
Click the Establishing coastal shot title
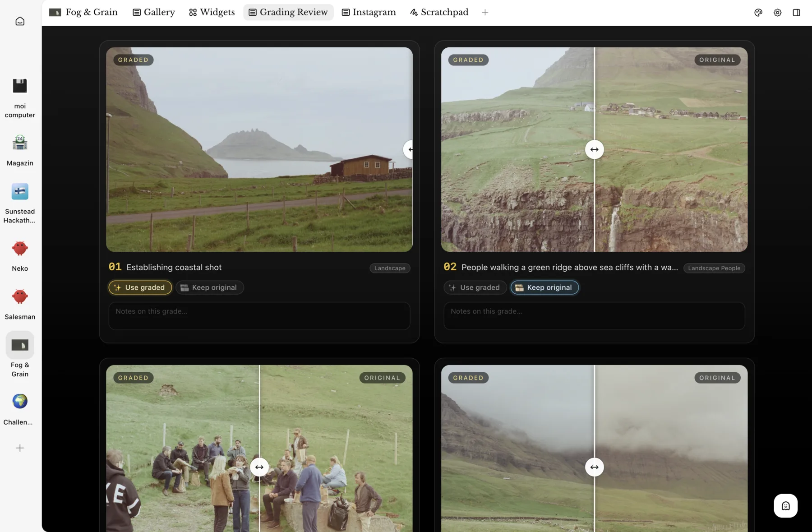coord(174,267)
